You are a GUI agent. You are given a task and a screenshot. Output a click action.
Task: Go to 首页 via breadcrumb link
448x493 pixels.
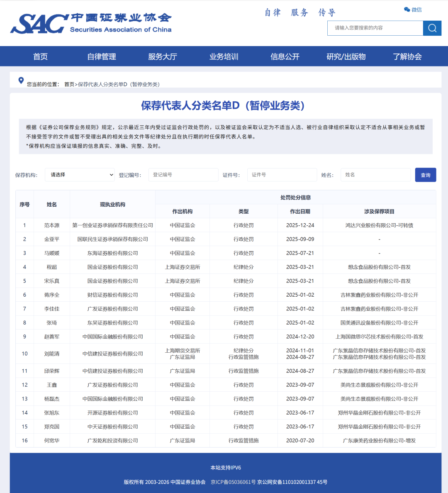point(69,84)
